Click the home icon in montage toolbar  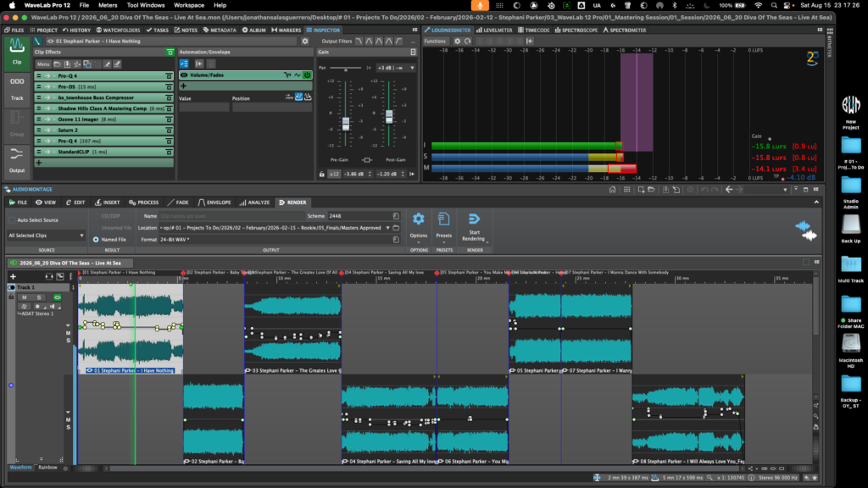[612, 189]
